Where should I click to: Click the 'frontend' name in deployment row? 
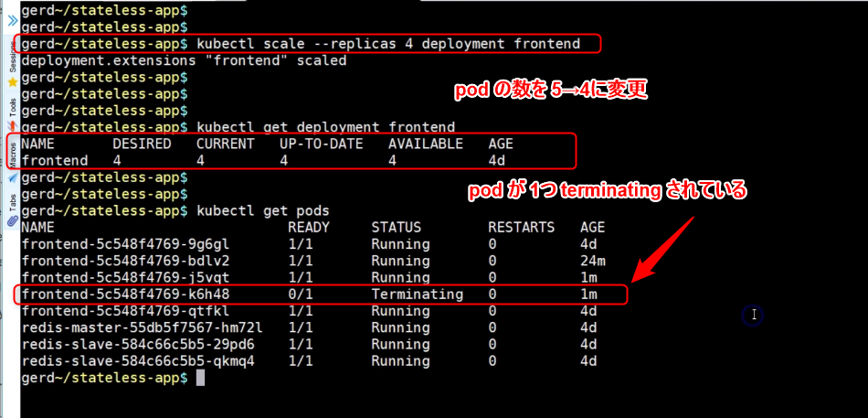click(55, 161)
